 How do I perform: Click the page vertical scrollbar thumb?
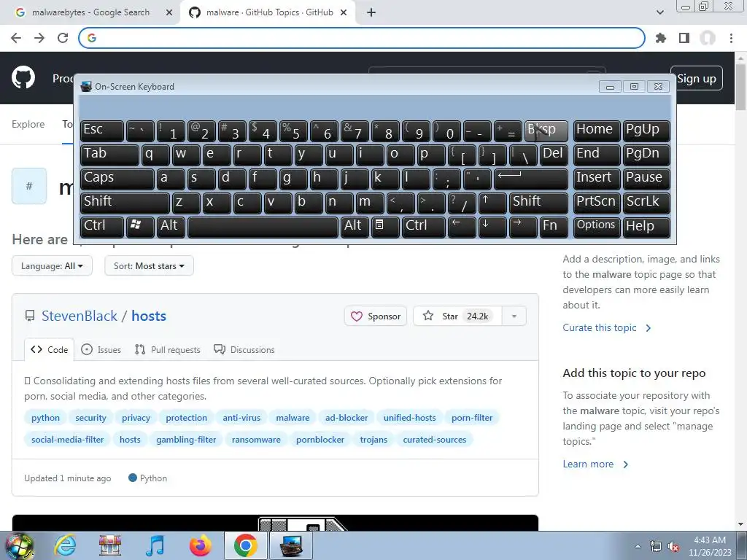pyautogui.click(x=740, y=88)
